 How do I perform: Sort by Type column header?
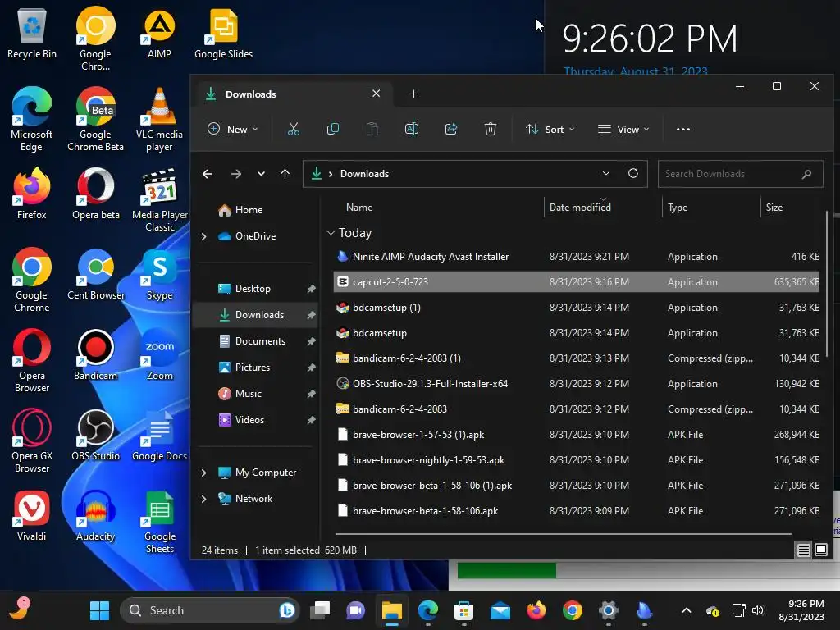[x=678, y=208]
